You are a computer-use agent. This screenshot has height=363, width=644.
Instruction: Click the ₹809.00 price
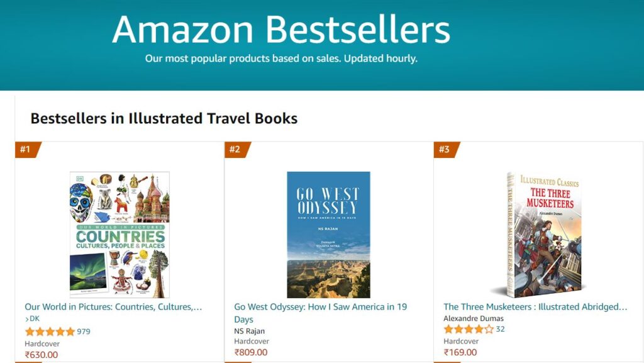tap(251, 352)
